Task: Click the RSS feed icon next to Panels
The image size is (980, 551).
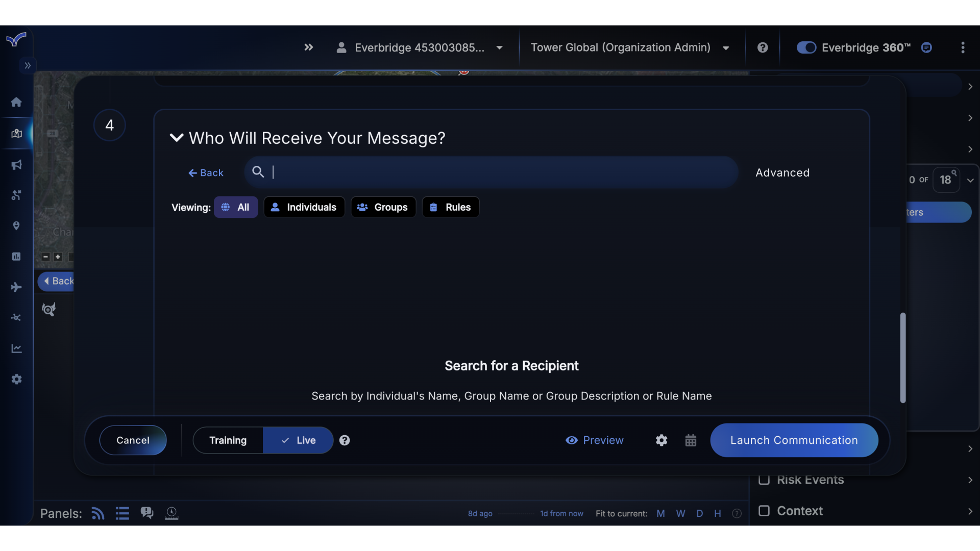Action: (x=97, y=513)
